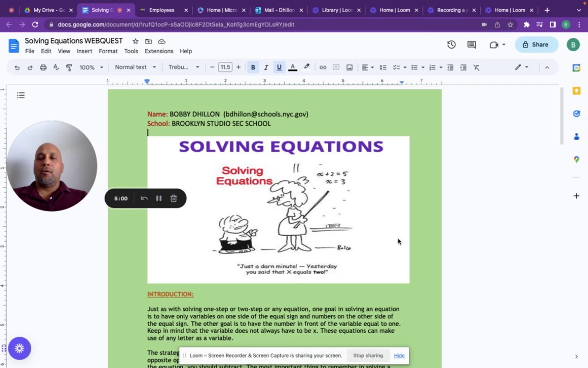Open the highlight color tool
This screenshot has width=588, height=368.
(306, 67)
